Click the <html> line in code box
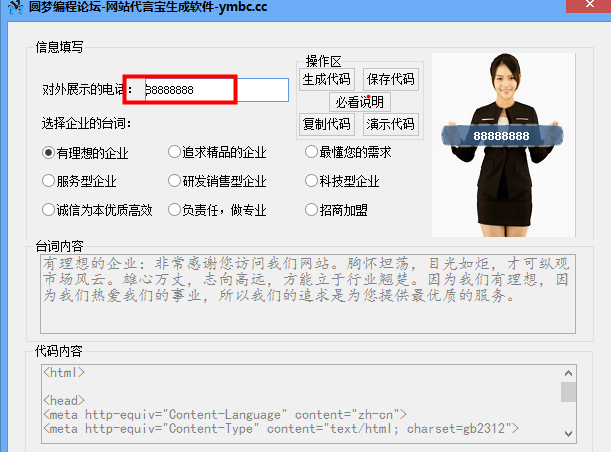The width and height of the screenshot is (611, 452). [64, 373]
